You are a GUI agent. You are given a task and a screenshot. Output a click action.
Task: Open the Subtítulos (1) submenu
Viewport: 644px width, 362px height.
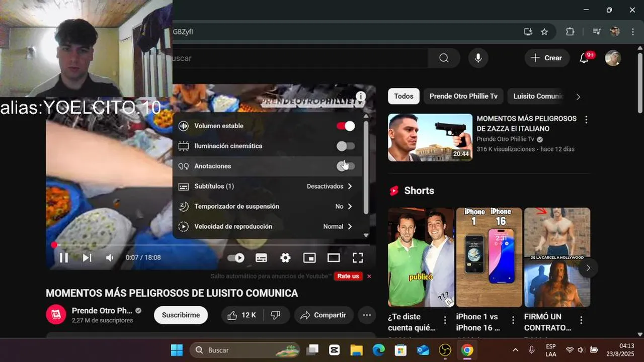tap(268, 187)
